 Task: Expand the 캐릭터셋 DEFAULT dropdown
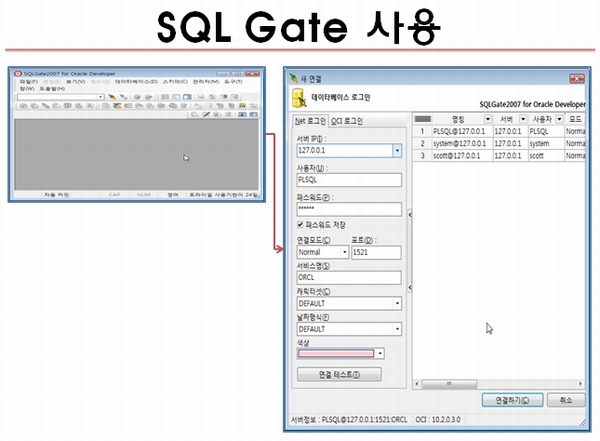pos(397,304)
